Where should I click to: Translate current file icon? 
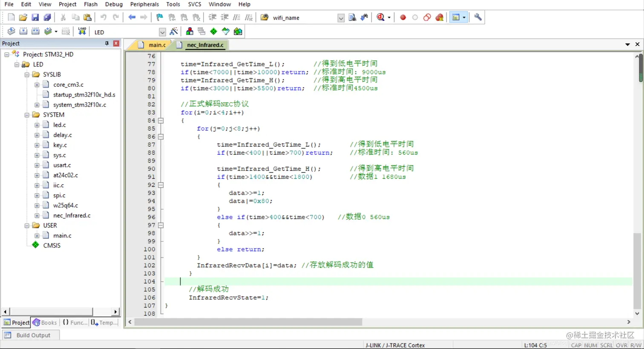click(x=11, y=31)
